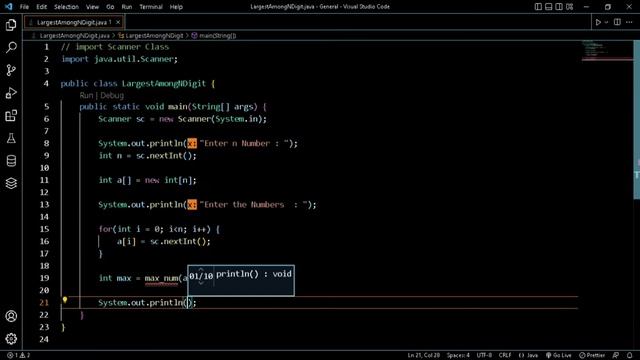Run the Java file with play button
The height and width of the screenshot is (360, 640).
(x=598, y=22)
